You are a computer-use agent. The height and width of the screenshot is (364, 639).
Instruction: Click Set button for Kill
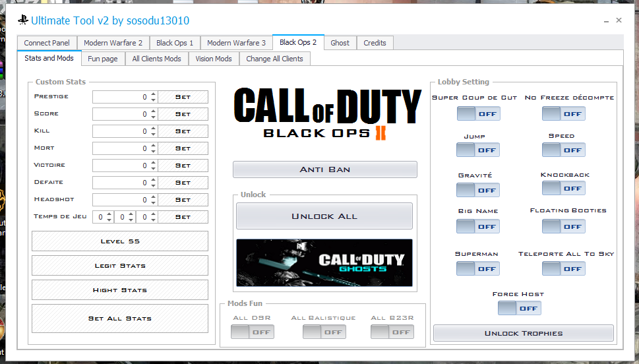[x=183, y=131]
